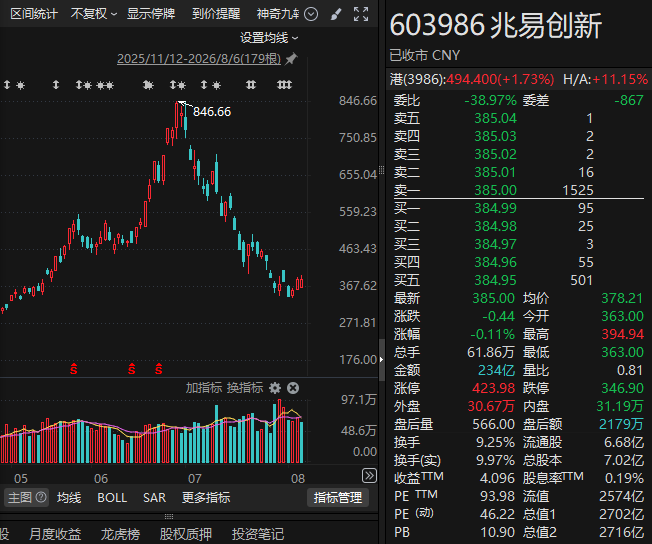Open 区间统计 range statistics
Image resolution: width=652 pixels, height=544 pixels.
[x=33, y=14]
